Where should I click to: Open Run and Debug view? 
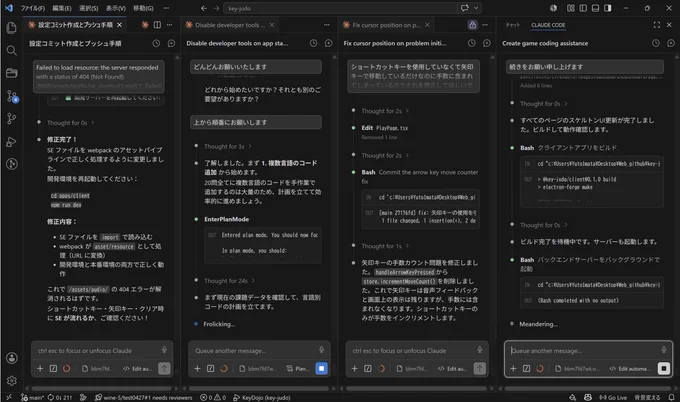pos(12,141)
